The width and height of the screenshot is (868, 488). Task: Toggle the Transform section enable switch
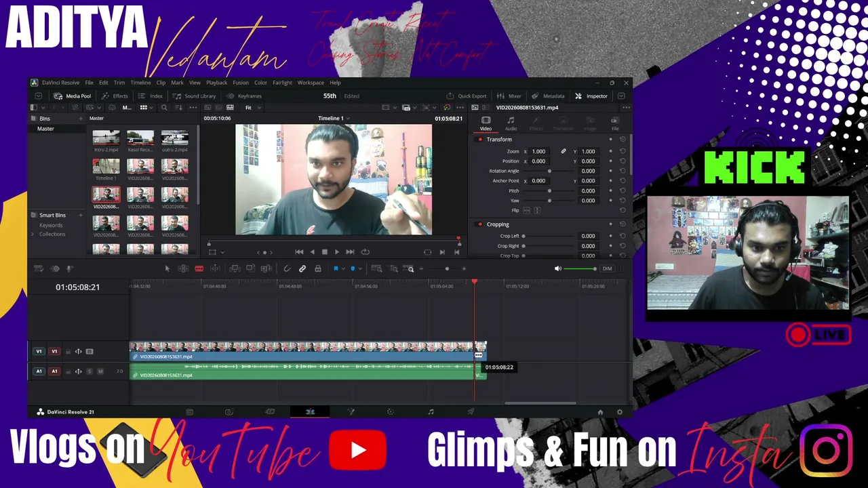[480, 140]
